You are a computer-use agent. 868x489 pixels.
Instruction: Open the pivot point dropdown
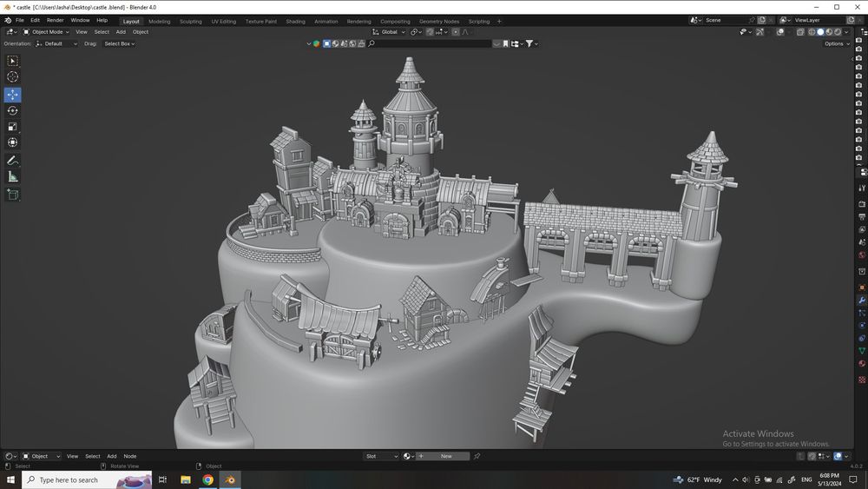pyautogui.click(x=417, y=32)
